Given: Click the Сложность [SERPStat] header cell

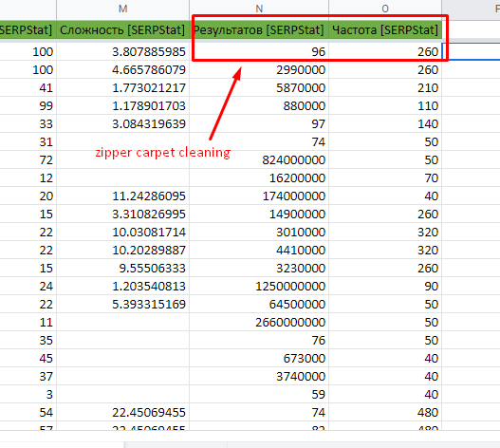Looking at the screenshot, I should (122, 30).
